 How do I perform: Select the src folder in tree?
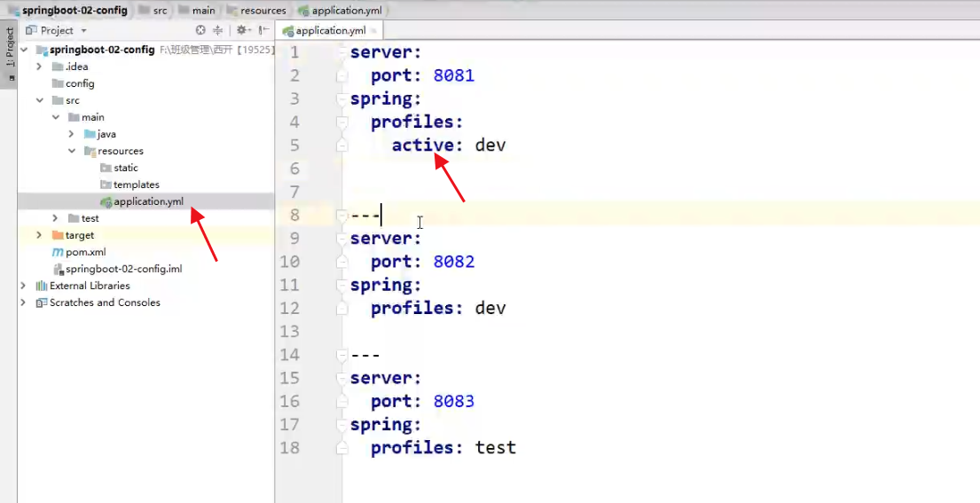[x=73, y=100]
